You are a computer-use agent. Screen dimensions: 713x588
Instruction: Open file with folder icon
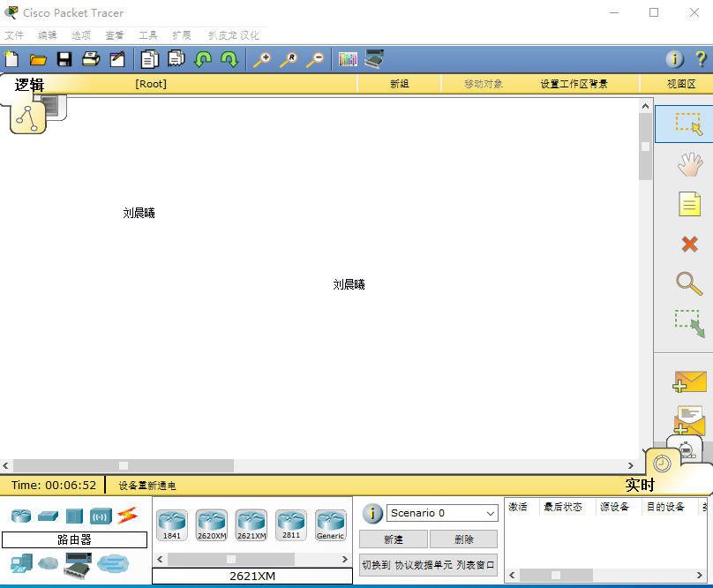tap(38, 60)
